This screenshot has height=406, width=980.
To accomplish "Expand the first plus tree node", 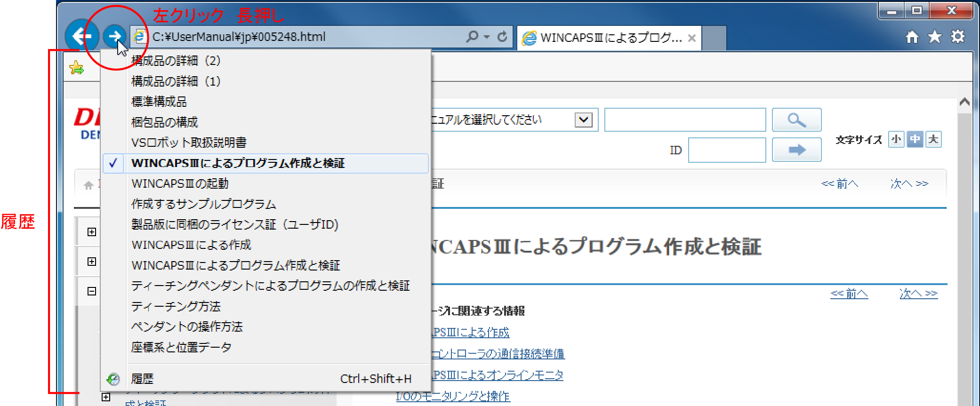I will point(92,232).
